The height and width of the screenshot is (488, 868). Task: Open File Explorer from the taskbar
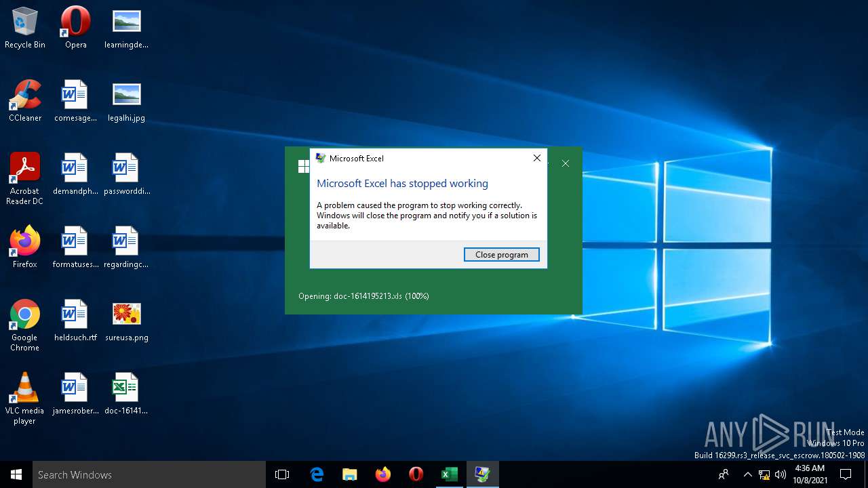pyautogui.click(x=349, y=474)
